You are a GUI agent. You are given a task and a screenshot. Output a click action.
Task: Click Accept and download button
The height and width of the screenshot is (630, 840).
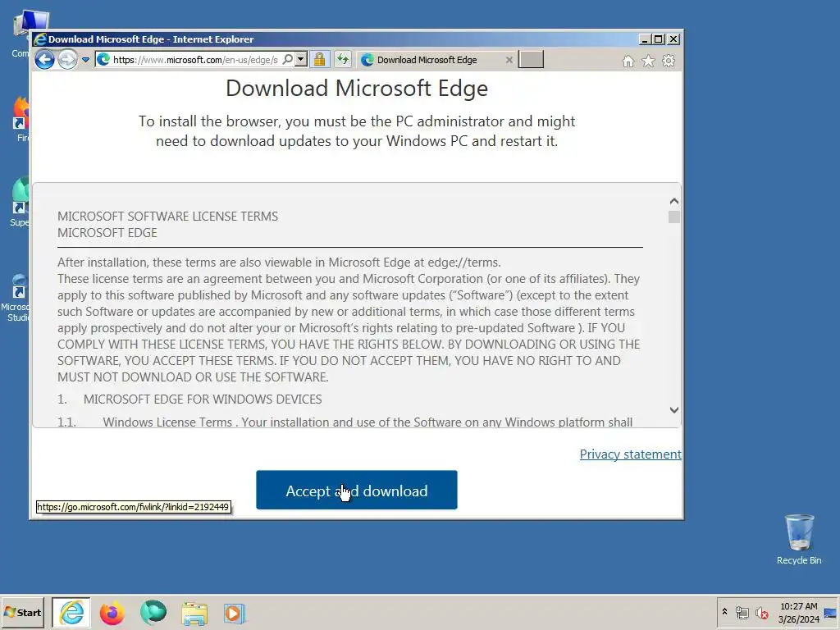(x=357, y=491)
